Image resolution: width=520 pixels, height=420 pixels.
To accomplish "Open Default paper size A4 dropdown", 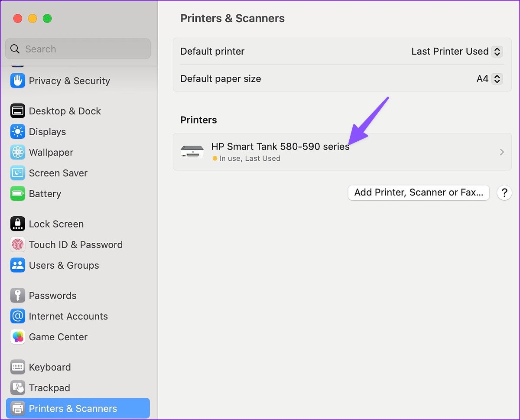I will [x=497, y=78].
